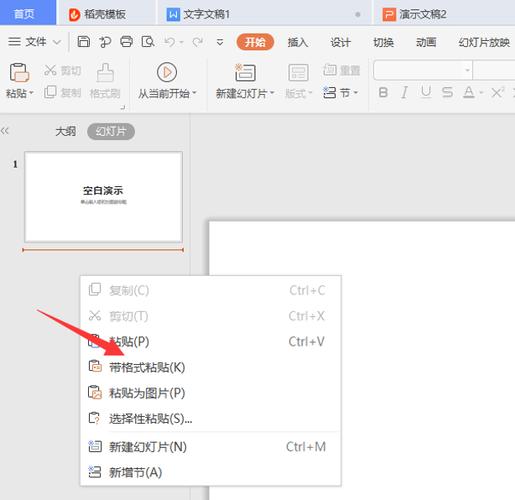
Task: Open the font name combo box dropdown
Action: tap(467, 70)
